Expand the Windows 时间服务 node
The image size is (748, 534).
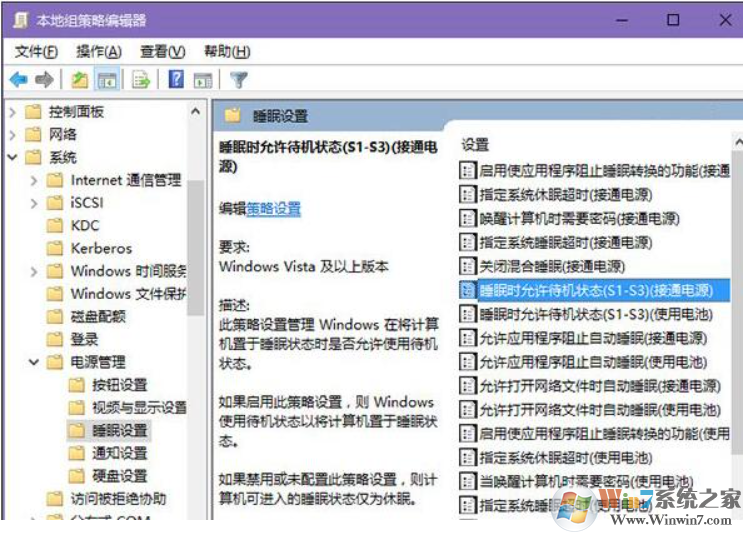(x=34, y=272)
